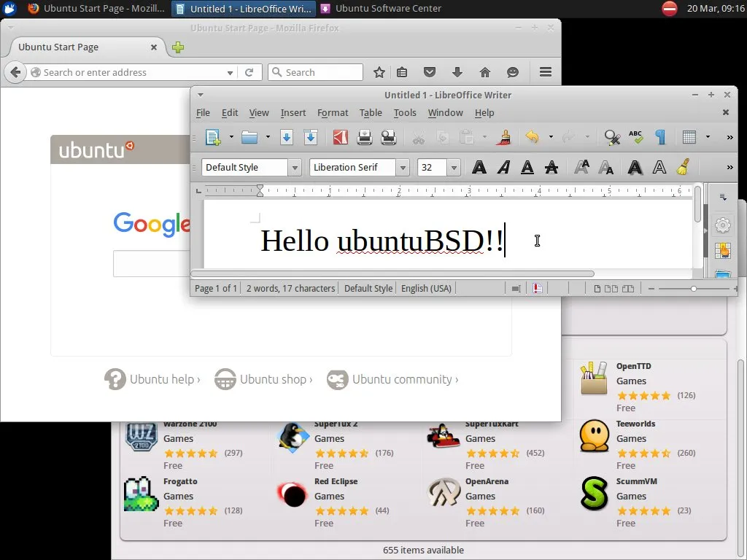
Task: Toggle bold formatting
Action: (x=479, y=168)
